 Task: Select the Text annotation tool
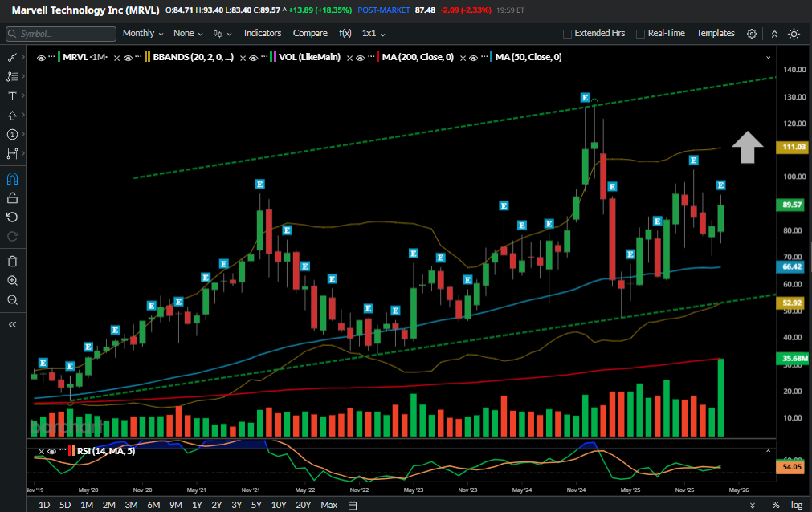[12, 95]
